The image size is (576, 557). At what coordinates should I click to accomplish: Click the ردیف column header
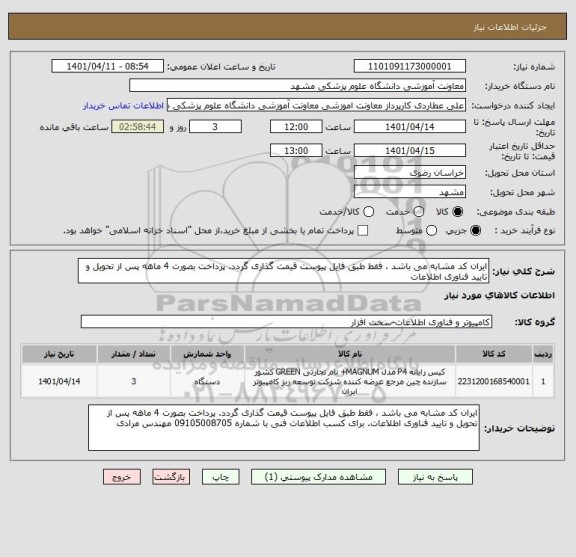[x=543, y=354]
